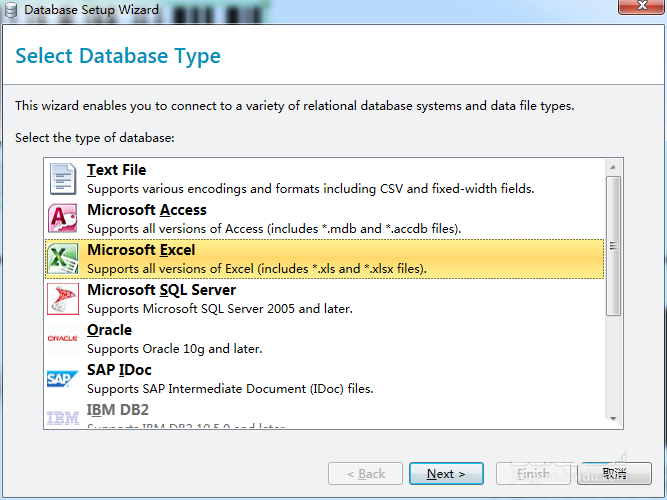Click the SAP IDoc icon

(x=63, y=379)
